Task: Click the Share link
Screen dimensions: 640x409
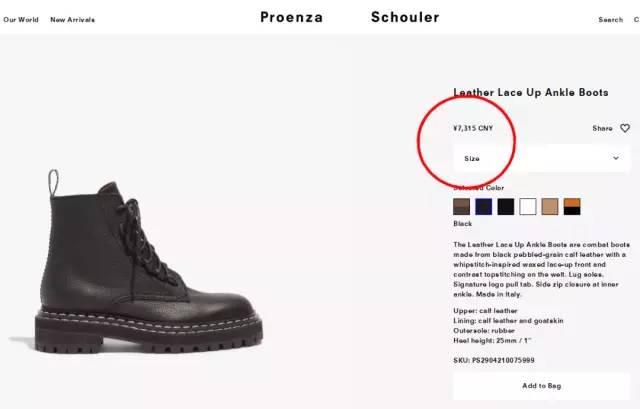Action: coord(602,128)
